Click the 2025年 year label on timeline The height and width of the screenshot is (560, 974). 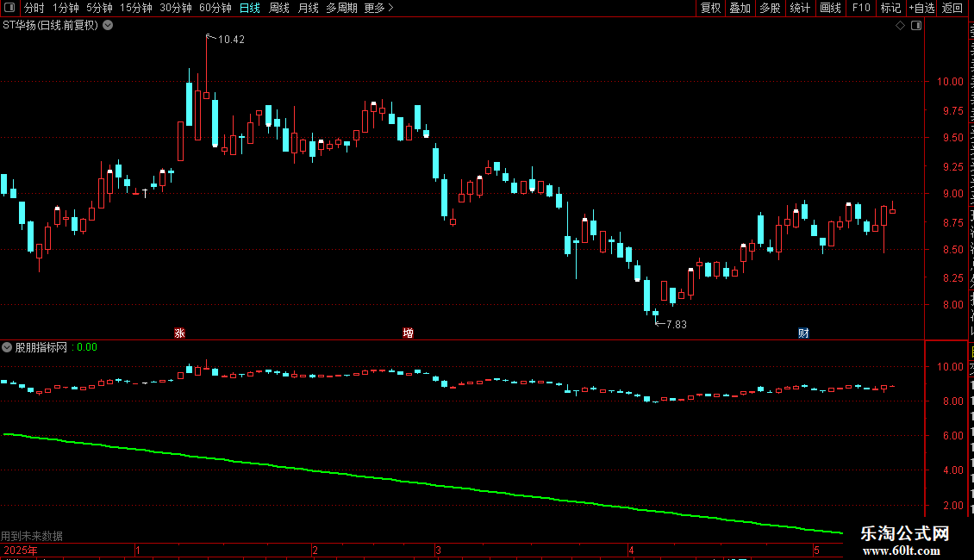(21, 551)
